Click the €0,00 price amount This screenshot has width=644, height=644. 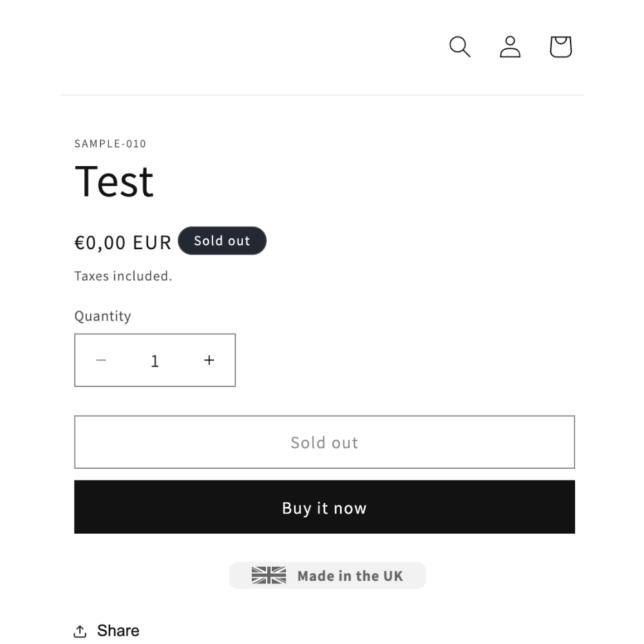pos(100,242)
